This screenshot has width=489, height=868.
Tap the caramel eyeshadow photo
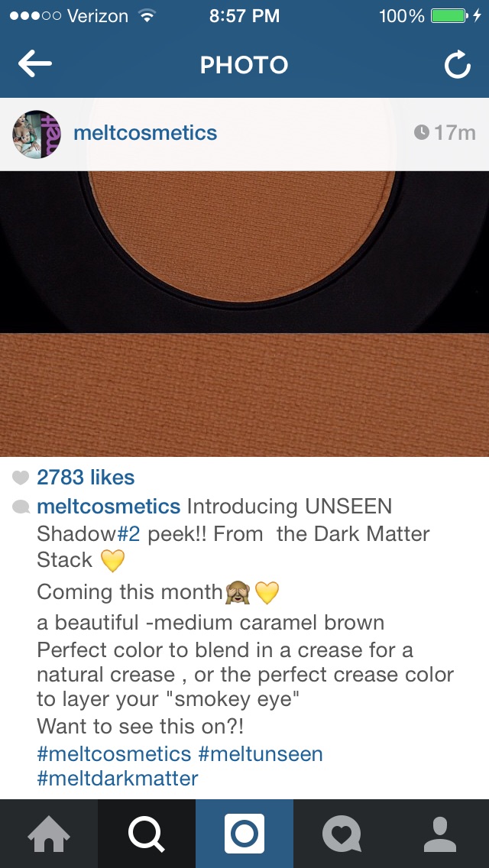click(244, 313)
